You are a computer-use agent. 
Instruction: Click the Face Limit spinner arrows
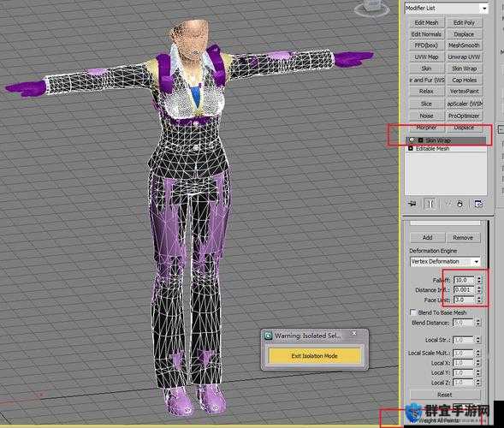point(479,300)
